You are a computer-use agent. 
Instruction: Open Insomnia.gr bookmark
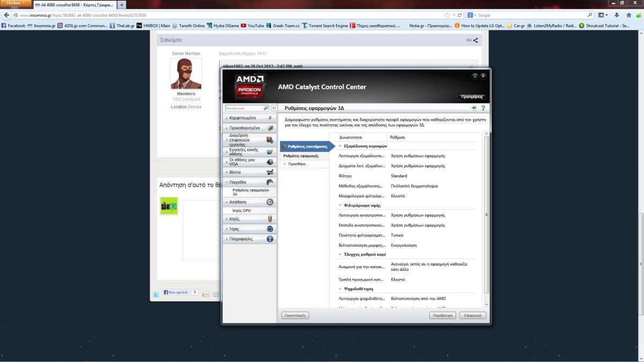click(41, 25)
